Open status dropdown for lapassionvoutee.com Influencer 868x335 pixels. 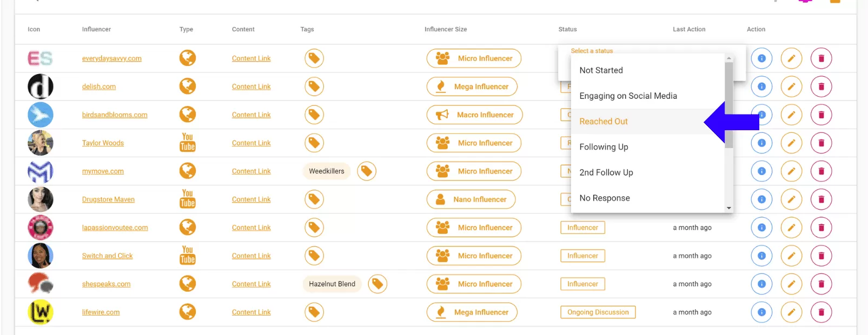(582, 227)
